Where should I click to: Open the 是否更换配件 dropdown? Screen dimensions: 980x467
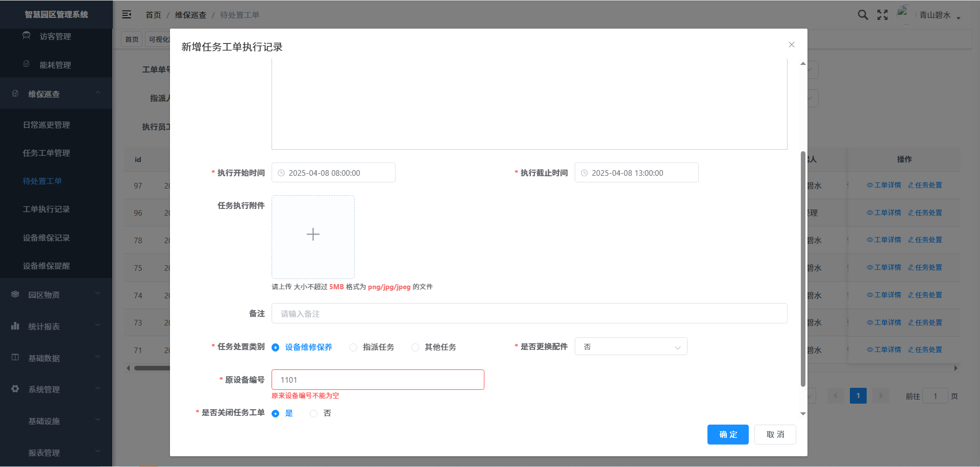pos(630,346)
